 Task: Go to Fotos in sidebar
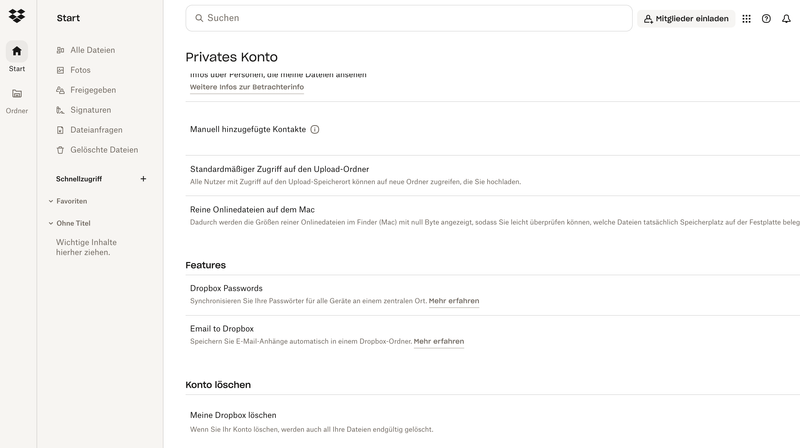pyautogui.click(x=80, y=70)
